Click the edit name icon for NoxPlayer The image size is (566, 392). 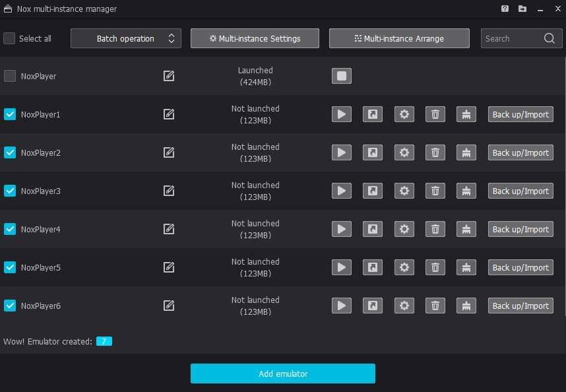point(169,76)
